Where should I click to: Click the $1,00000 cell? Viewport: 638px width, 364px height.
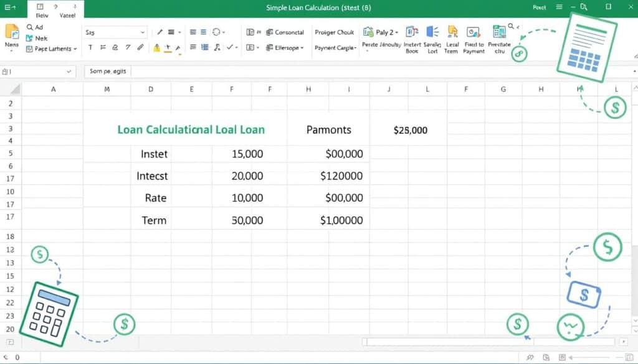[341, 220]
